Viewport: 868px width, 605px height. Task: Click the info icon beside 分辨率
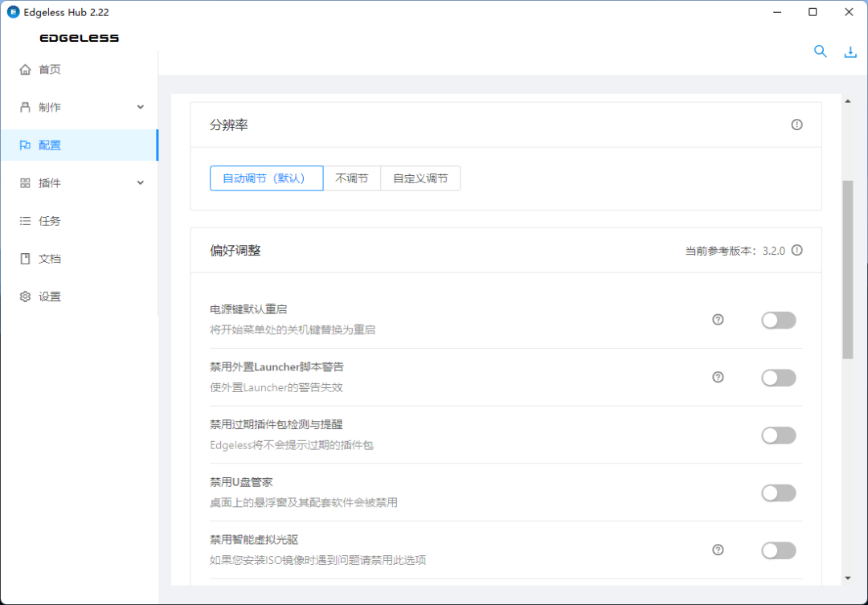[796, 125]
